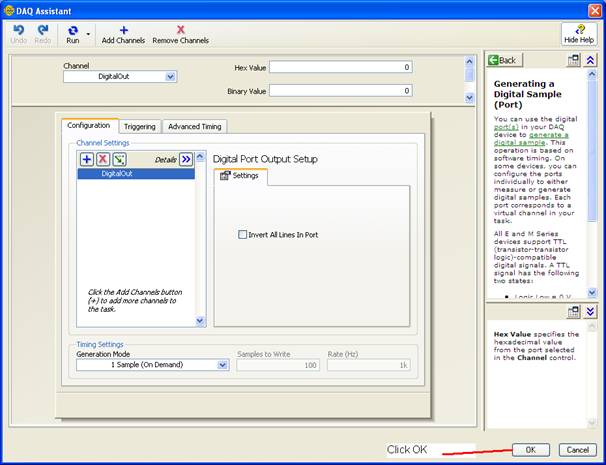Click the up arrow of the top panel scrollbar
606x465 pixels.
pos(469,61)
